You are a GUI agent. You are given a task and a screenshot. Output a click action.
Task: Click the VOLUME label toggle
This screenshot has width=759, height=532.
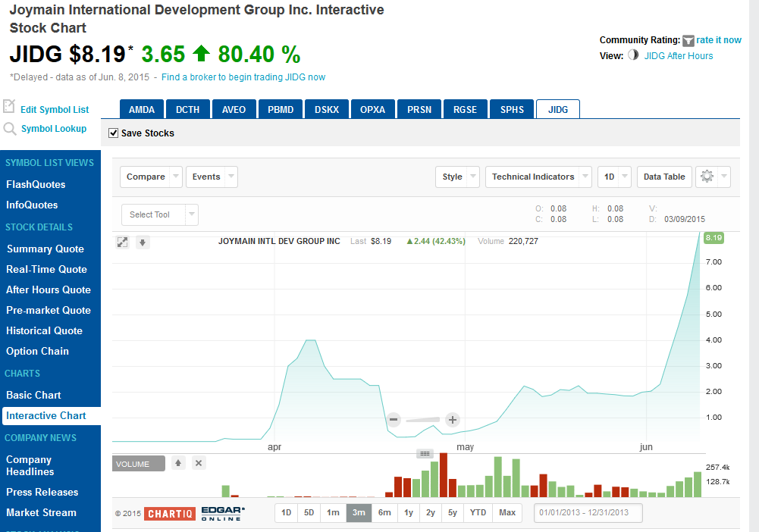(138, 462)
